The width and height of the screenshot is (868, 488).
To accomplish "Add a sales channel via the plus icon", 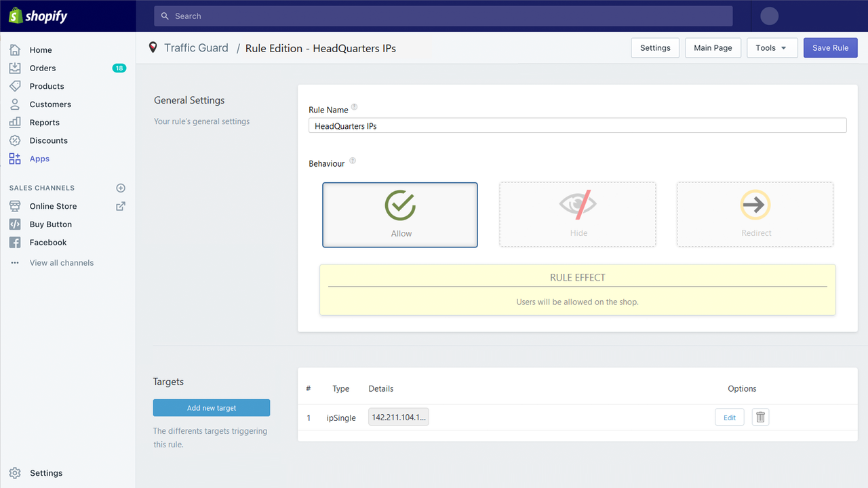I will (120, 188).
